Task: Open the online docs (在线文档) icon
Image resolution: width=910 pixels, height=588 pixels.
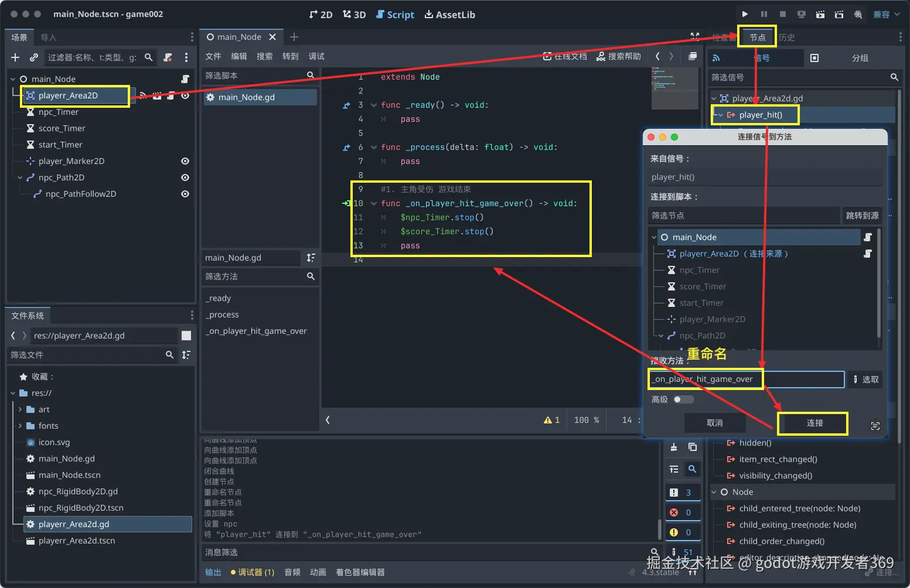Action: tap(565, 56)
